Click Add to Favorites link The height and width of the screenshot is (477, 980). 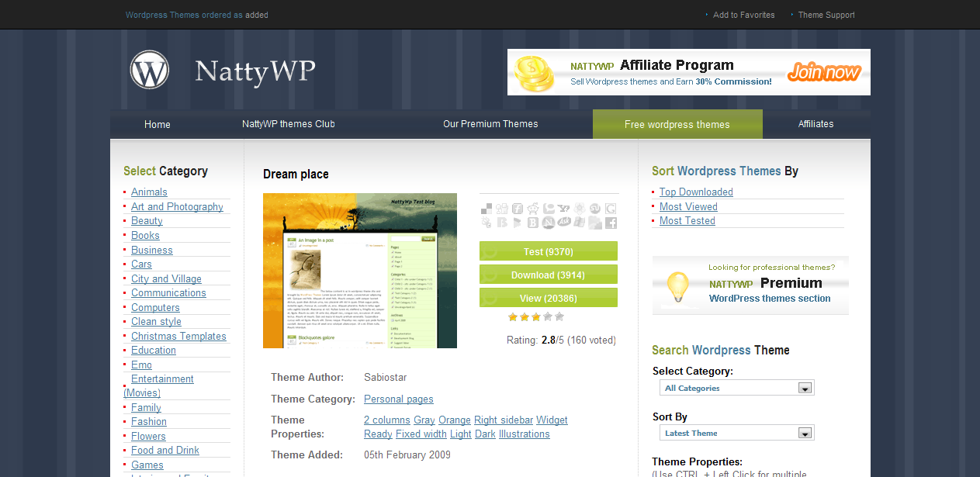point(743,15)
